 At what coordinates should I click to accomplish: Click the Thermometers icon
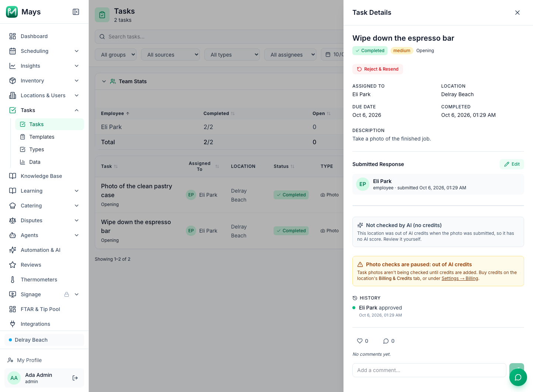(x=13, y=280)
